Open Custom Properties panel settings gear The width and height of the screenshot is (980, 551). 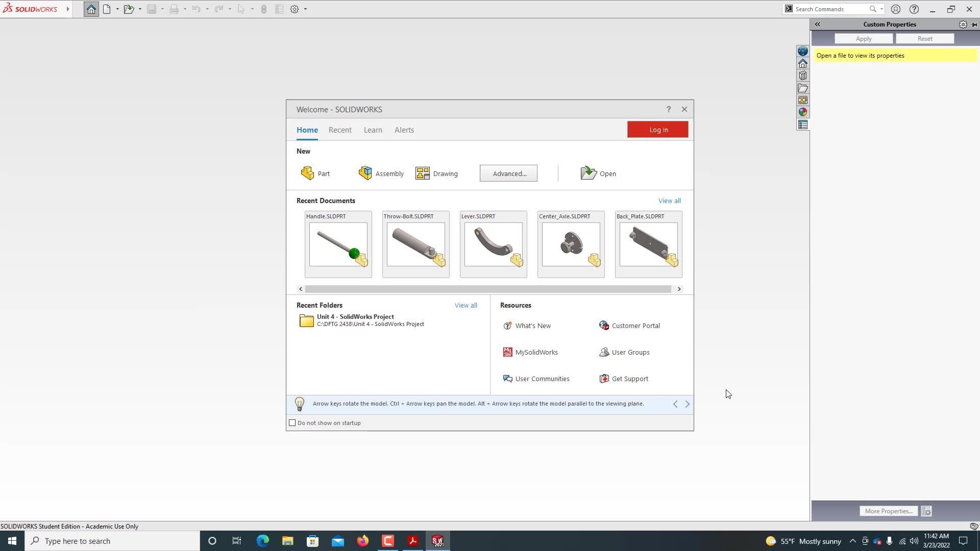pos(963,24)
